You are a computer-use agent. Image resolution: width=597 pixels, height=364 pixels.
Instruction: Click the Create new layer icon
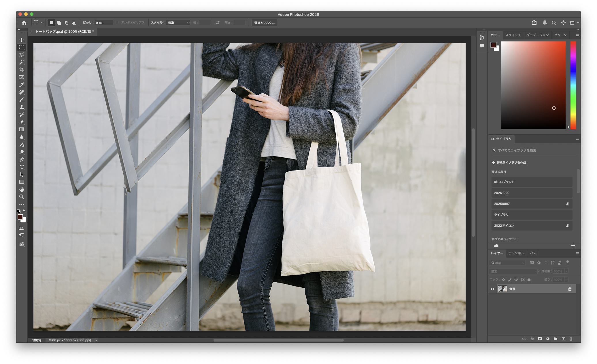click(563, 339)
